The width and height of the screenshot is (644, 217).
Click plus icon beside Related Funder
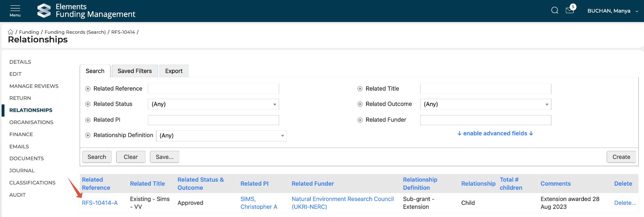coord(360,120)
